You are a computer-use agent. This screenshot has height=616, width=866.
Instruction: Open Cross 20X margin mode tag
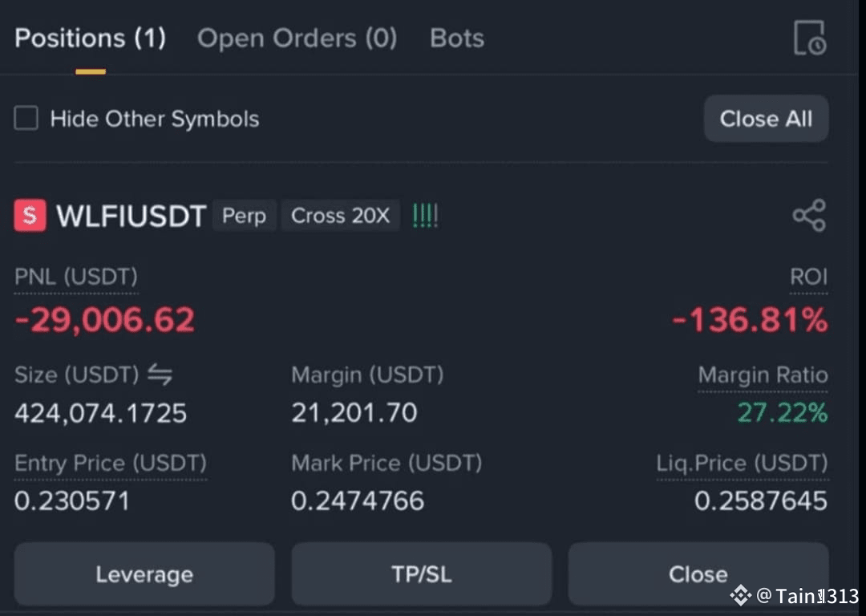coord(340,216)
